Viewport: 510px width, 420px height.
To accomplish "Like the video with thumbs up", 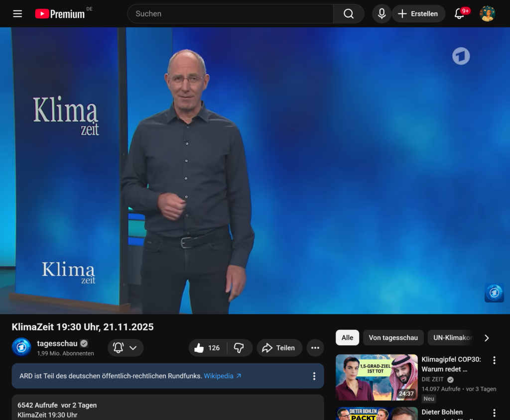I will 207,348.
